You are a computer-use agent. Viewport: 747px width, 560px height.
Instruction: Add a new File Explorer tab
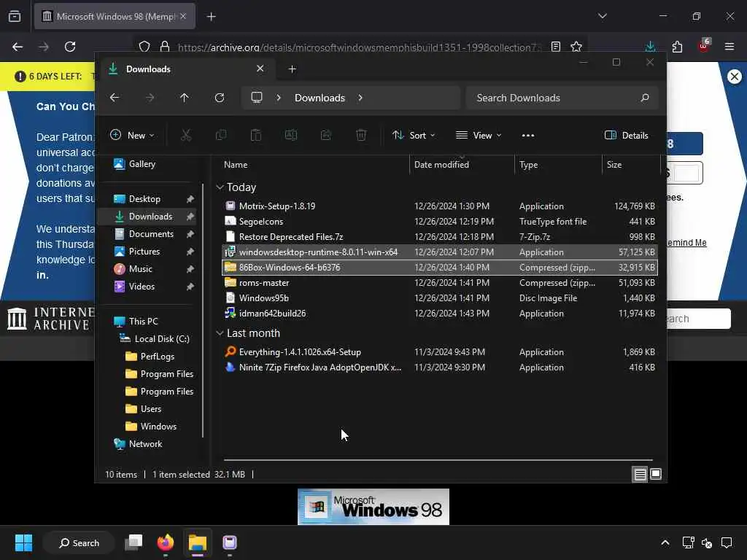pyautogui.click(x=292, y=69)
